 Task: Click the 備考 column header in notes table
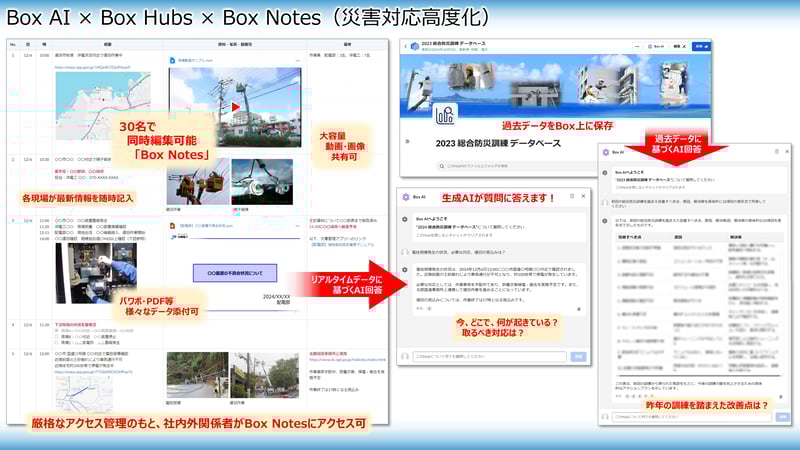tap(347, 45)
